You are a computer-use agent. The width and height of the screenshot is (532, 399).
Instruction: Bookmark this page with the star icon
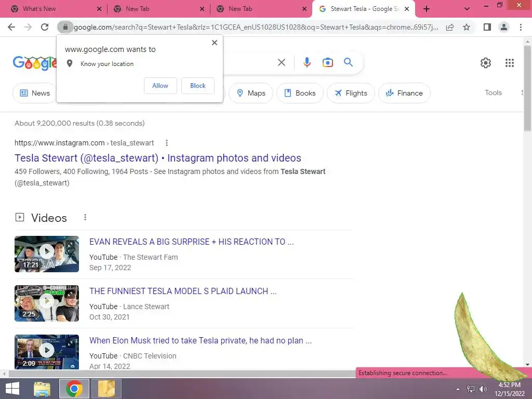(x=467, y=27)
